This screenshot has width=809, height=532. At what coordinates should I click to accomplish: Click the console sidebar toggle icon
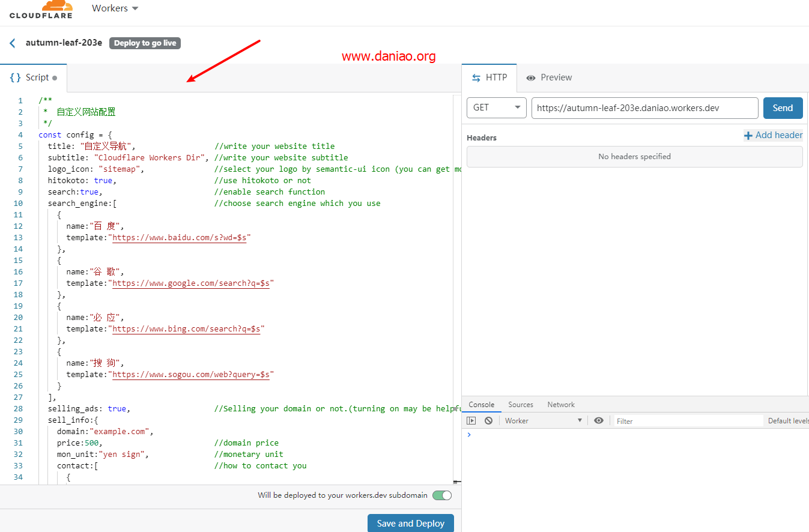point(471,421)
